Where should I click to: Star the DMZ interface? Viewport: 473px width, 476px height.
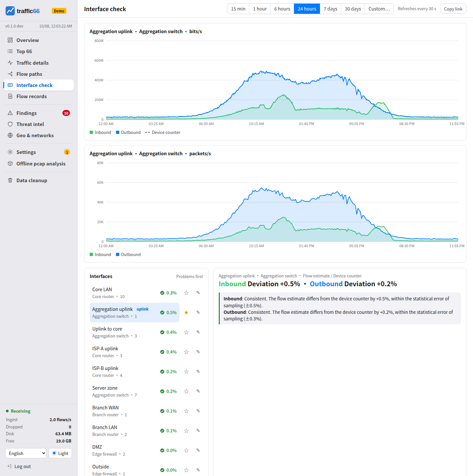pyautogui.click(x=186, y=450)
